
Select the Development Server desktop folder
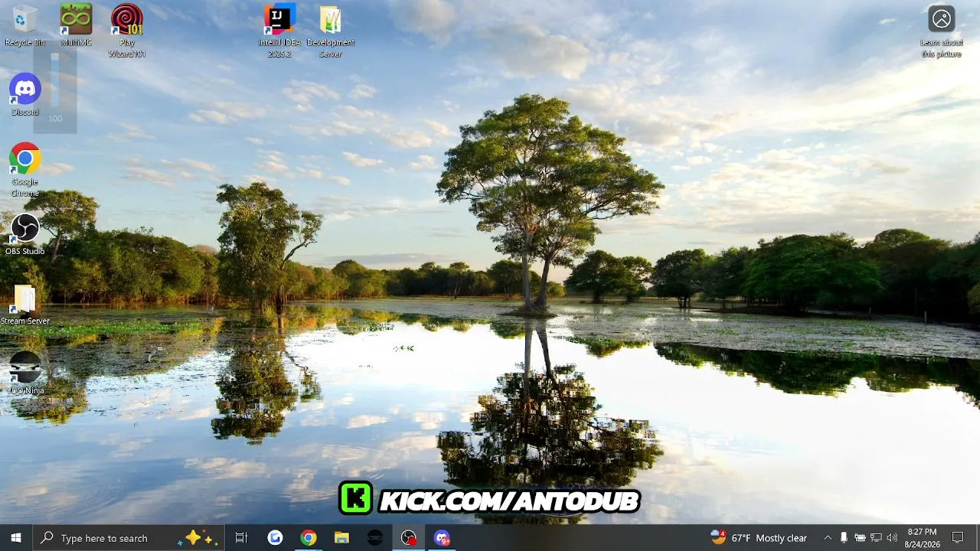click(x=331, y=31)
